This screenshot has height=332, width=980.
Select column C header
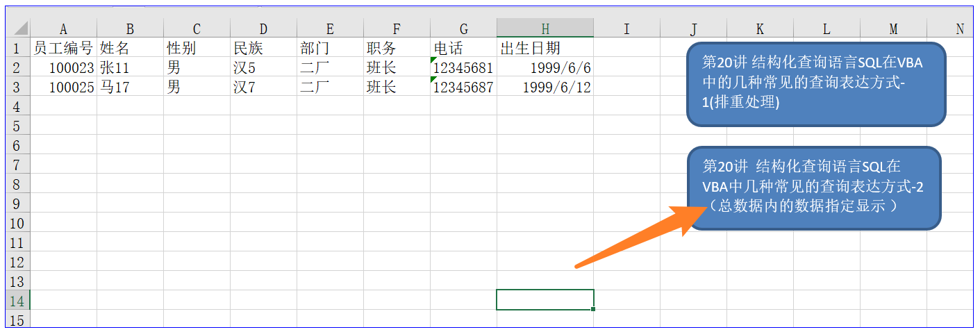coord(197,28)
